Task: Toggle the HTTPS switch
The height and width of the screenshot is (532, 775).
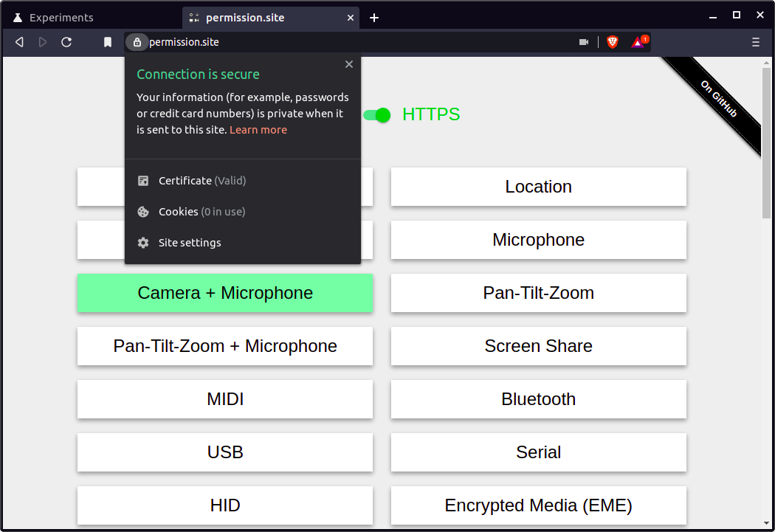Action: [x=376, y=115]
